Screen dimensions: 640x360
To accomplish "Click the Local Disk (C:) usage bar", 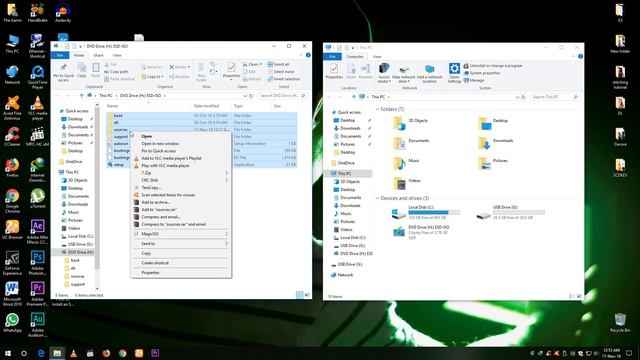I will (434, 213).
